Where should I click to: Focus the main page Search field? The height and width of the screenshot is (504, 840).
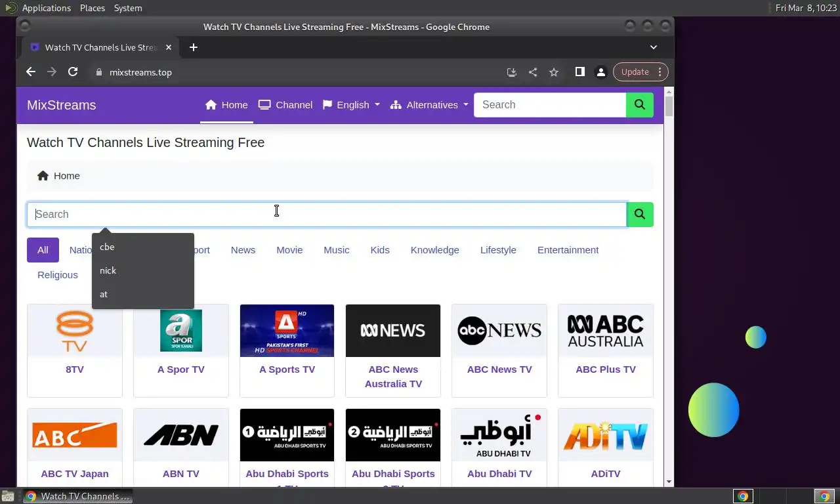(327, 215)
